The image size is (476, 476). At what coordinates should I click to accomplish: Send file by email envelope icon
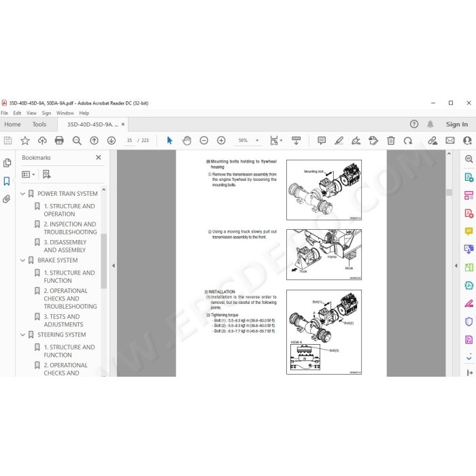pos(450,140)
